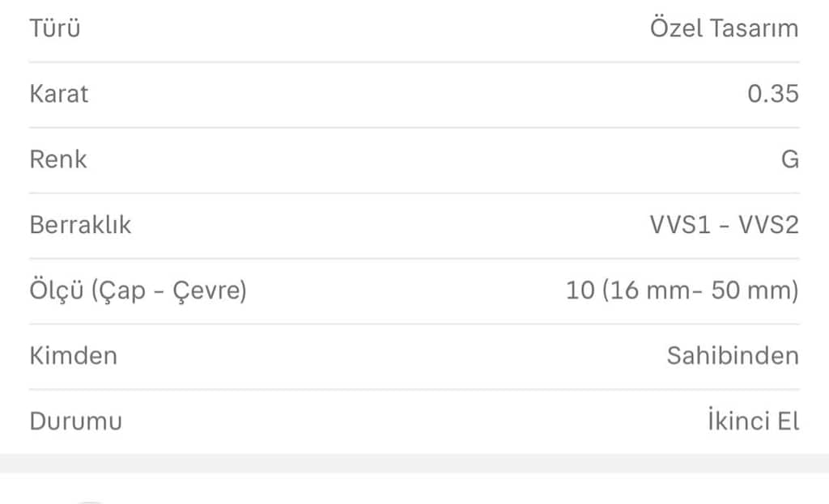Select the Karat label
Screen dimensions: 829x504
click(x=58, y=94)
